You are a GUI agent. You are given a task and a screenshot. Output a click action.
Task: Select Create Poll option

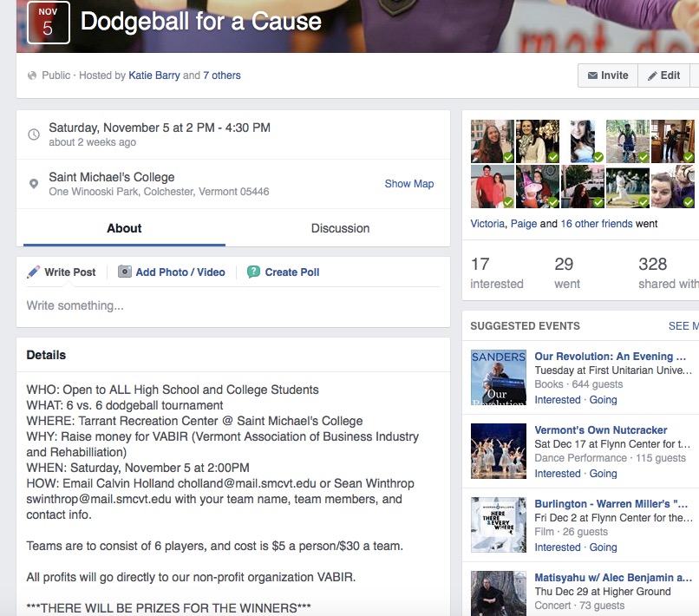292,272
